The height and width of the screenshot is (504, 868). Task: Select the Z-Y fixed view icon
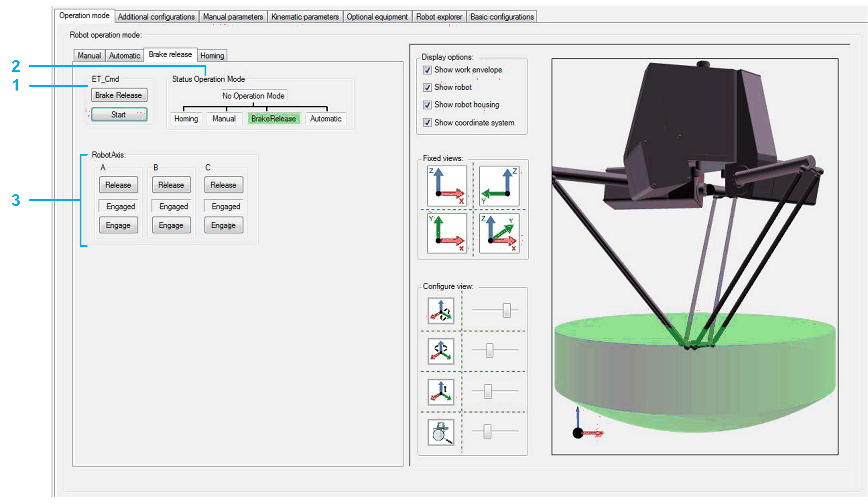point(499,186)
